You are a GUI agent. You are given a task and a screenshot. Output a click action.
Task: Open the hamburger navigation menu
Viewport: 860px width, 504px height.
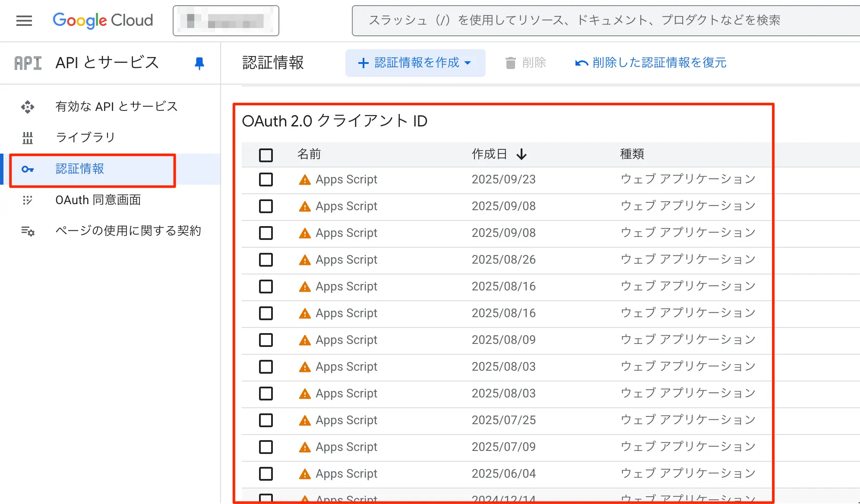click(24, 20)
